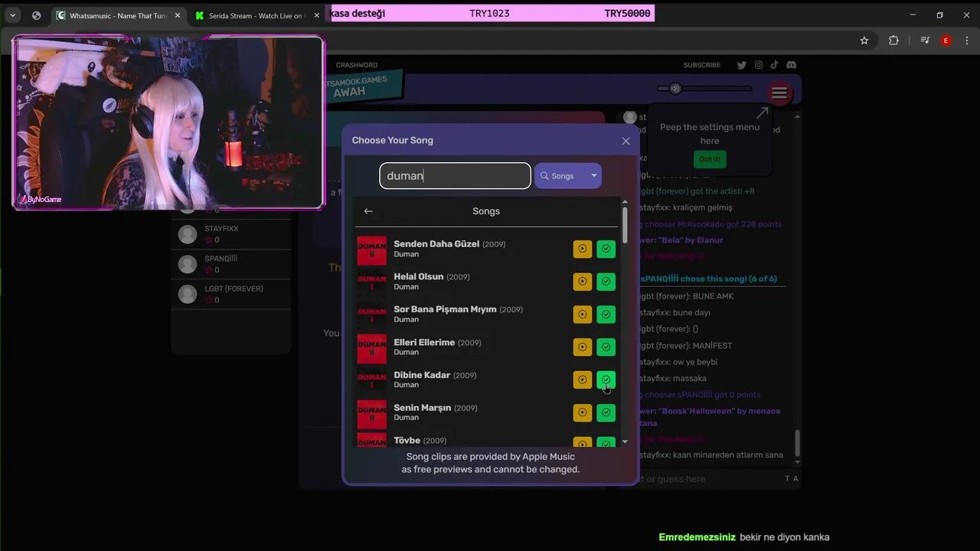The width and height of the screenshot is (980, 551).
Task: Open the browser extensions puzzle icon
Action: coord(893,41)
